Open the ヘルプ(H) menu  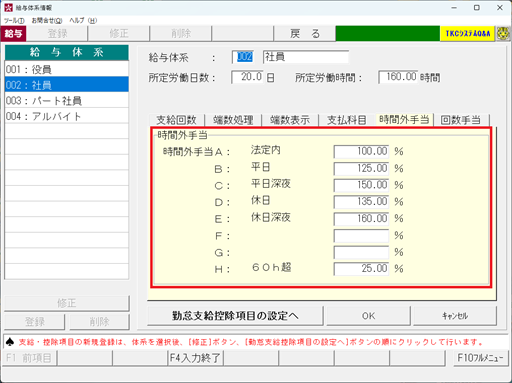(83, 21)
